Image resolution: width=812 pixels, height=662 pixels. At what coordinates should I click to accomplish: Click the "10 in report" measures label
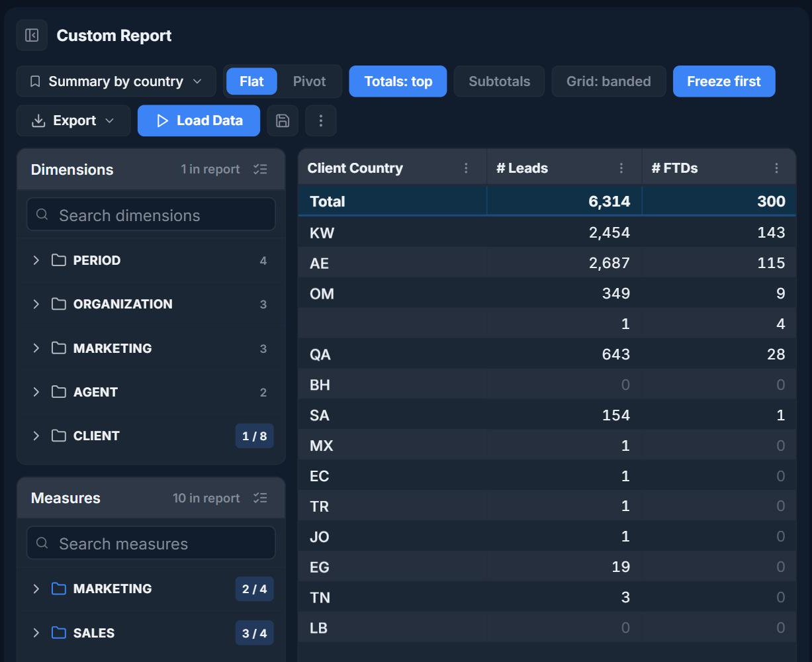pos(206,498)
